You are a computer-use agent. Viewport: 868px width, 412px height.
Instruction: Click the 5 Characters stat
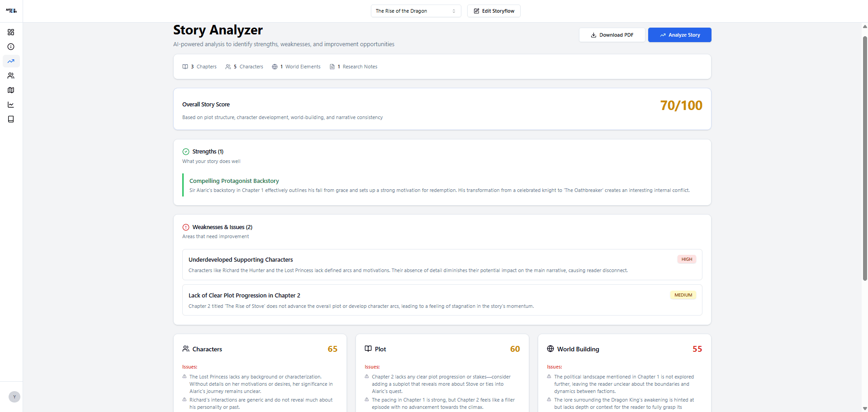tap(244, 67)
